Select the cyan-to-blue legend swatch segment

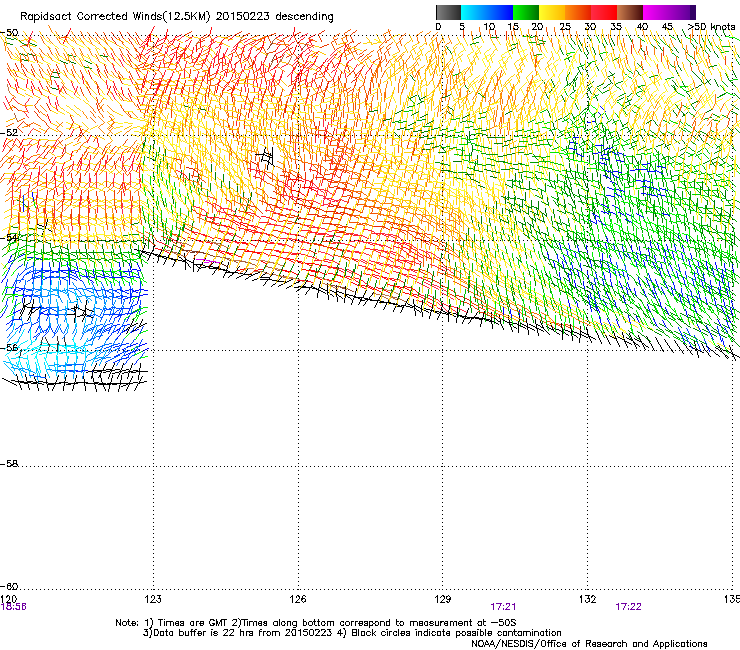coord(487,12)
